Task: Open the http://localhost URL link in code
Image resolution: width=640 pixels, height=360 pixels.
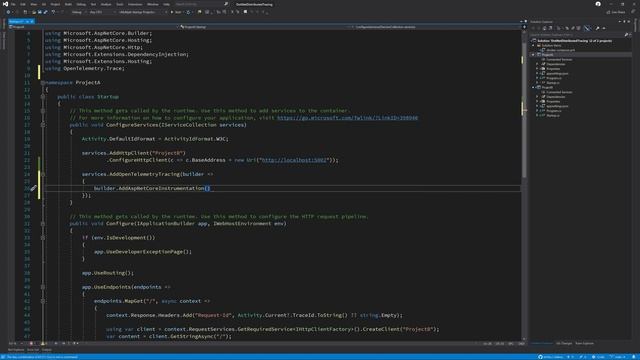Action: point(294,160)
